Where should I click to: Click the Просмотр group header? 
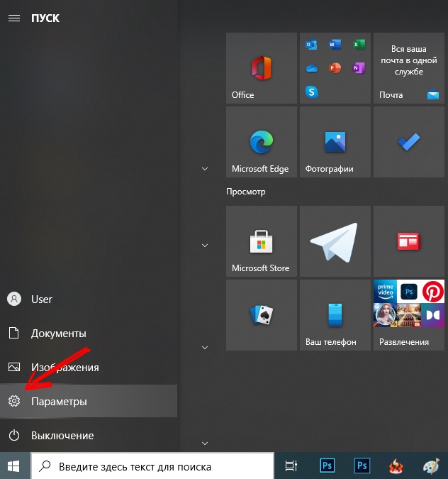click(246, 192)
